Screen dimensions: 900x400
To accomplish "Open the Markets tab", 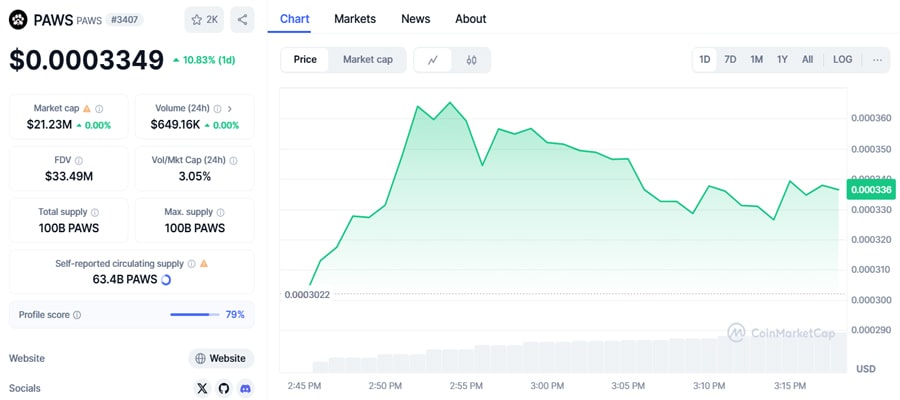I will click(x=355, y=19).
